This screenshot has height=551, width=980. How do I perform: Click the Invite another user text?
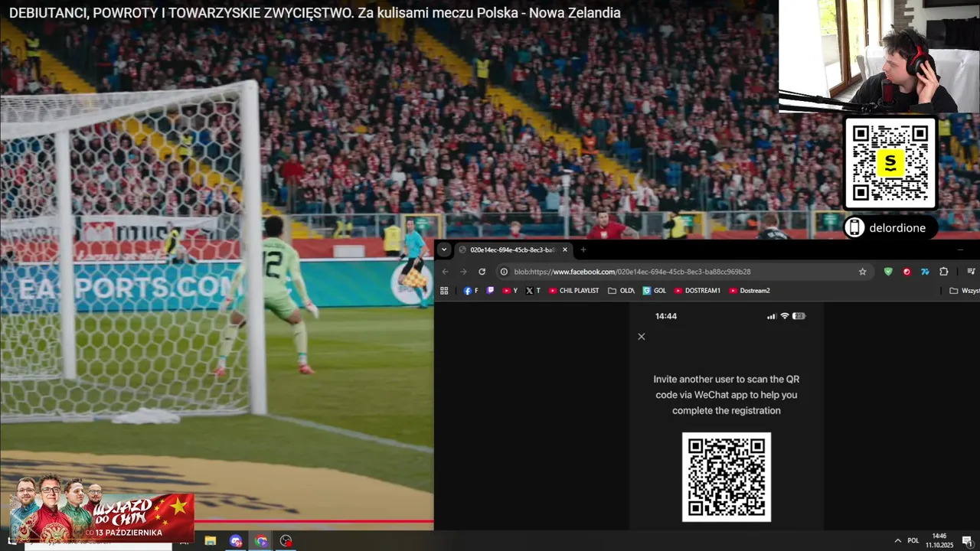tap(727, 395)
